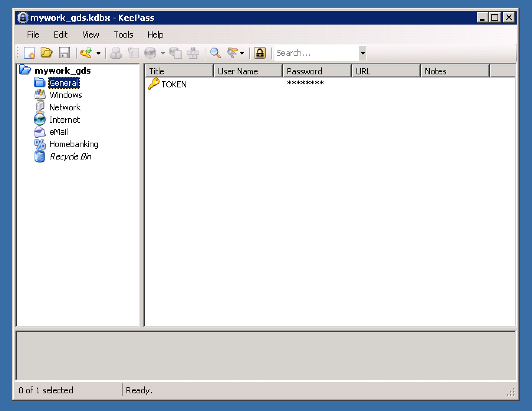Open the Help menu
532x411 pixels.
click(x=155, y=35)
